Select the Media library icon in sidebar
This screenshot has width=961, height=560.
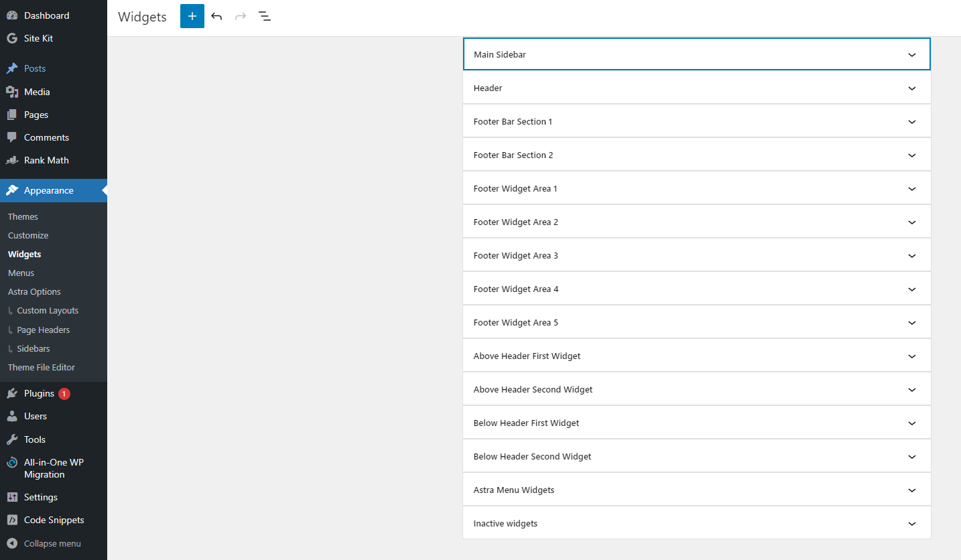click(x=13, y=91)
